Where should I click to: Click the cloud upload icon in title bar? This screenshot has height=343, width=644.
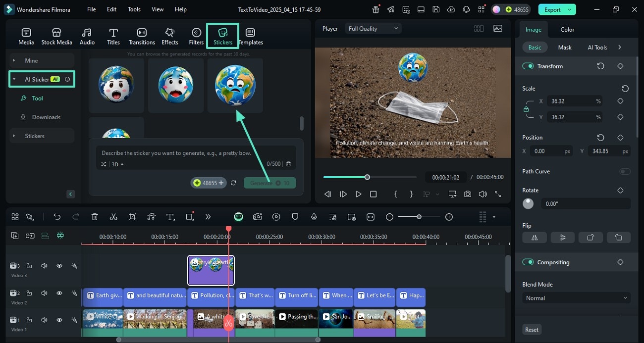point(451,9)
